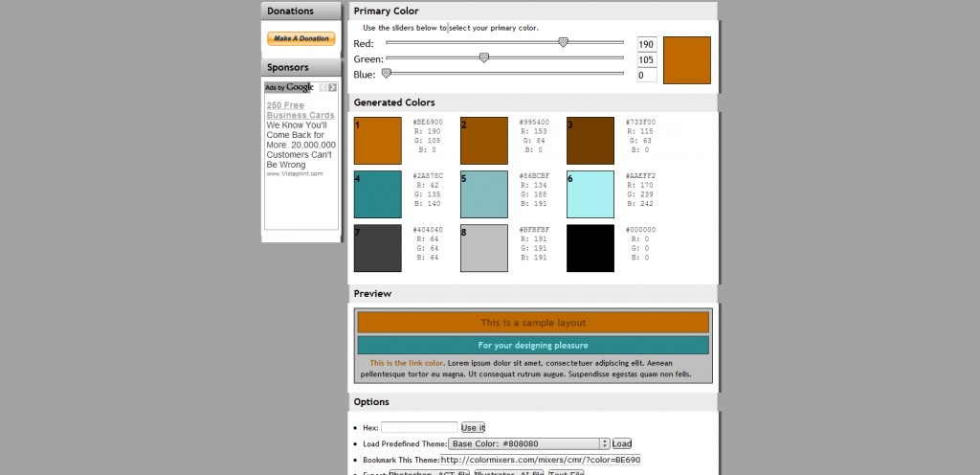Select generated color swatch 5 (#86BCBF)

coord(484,194)
